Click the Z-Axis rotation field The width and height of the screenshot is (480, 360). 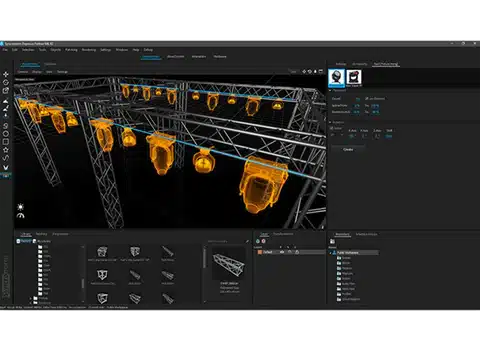[377, 136]
